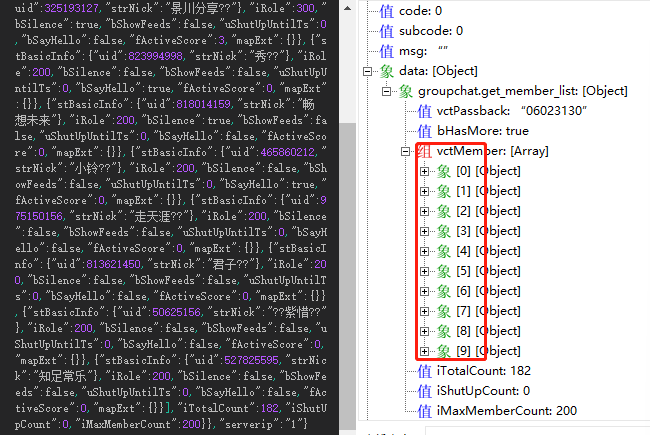Screen dimensions: 650x435
Task: Expand array item [3]
Action: [424, 231]
